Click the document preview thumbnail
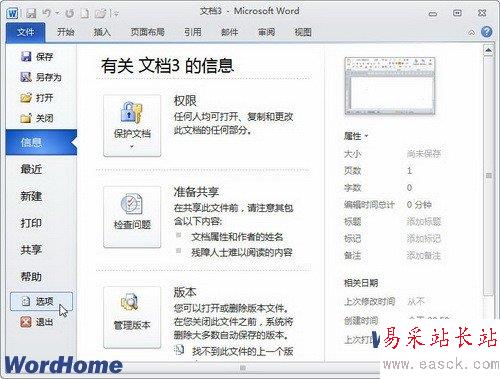500x379 pixels. 390,87
